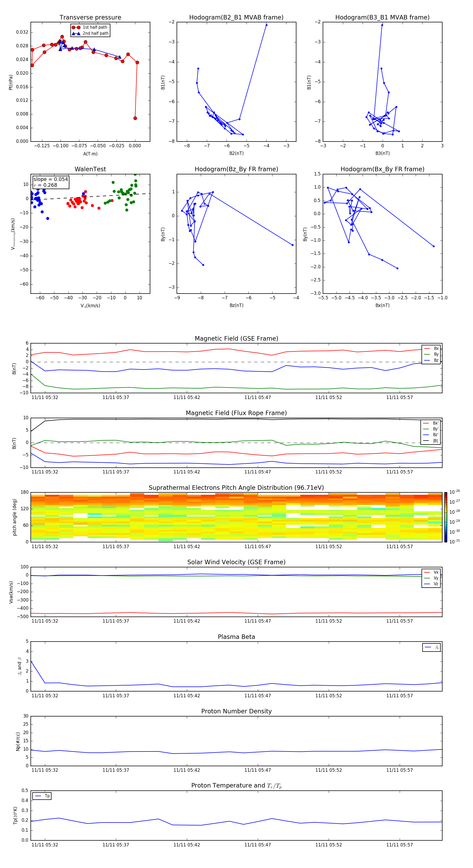This screenshot has width=473, height=868.
Task: Click the 'Hodogram(B2_B1 MVAB frame)' title
Action: point(236,18)
